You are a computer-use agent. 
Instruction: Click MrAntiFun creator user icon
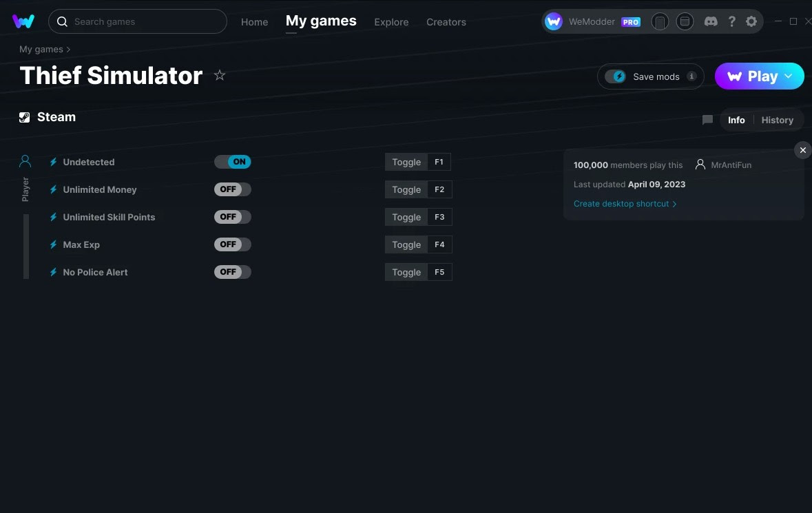700,165
